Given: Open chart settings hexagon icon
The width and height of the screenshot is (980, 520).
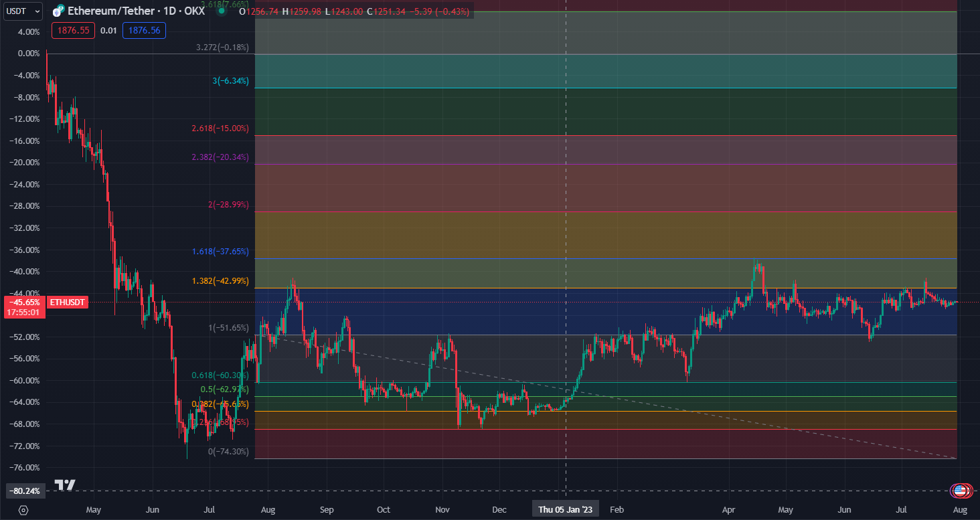Looking at the screenshot, I should (x=23, y=510).
